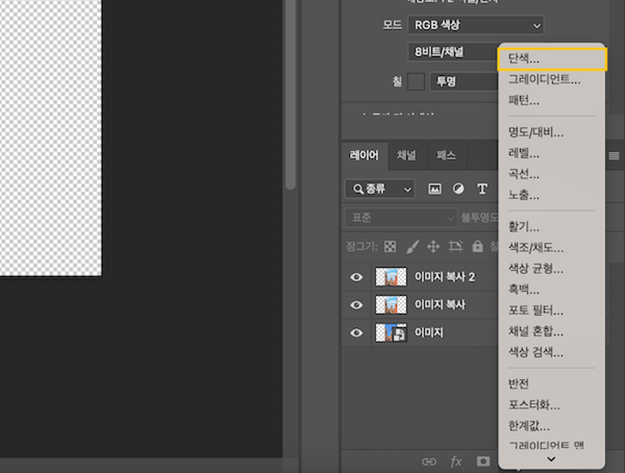Select 이미지 복사 layer thumbnail
This screenshot has height=473, width=625.
pos(391,305)
